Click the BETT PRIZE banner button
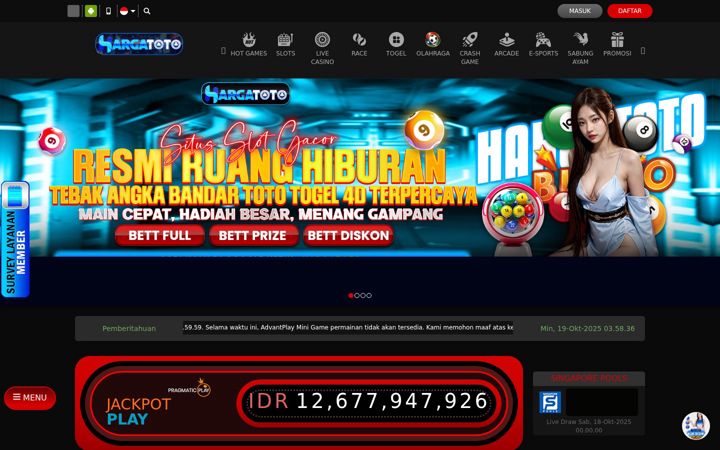Screen dimensions: 720x450 point(253,235)
